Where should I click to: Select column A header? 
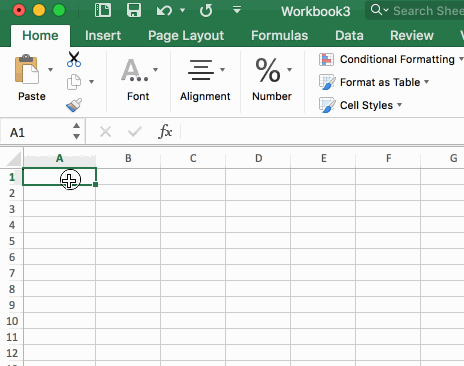coord(60,158)
